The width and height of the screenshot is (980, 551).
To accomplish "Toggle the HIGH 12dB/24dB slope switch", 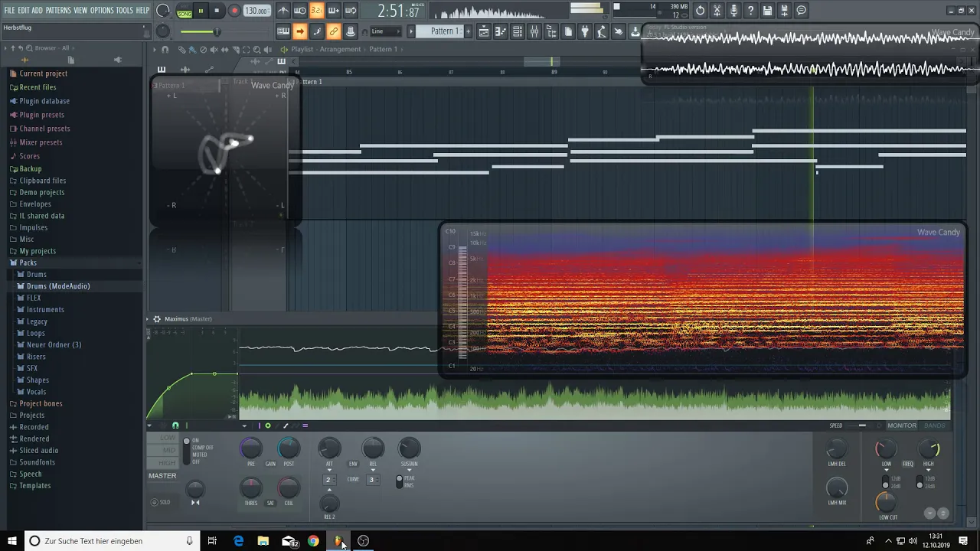I will pos(920,482).
